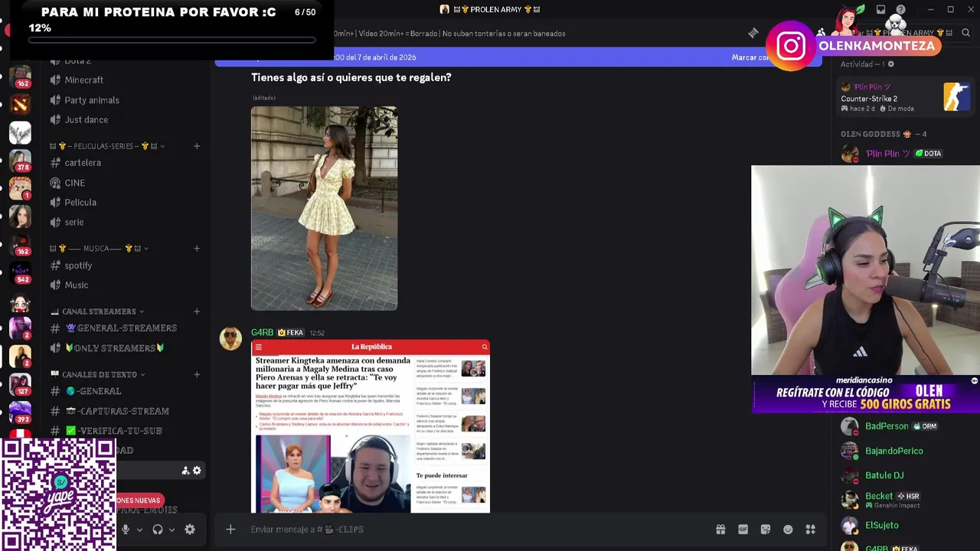This screenshot has height=551, width=980.
Task: Click the Marcar como leído banner button
Action: coord(752,57)
